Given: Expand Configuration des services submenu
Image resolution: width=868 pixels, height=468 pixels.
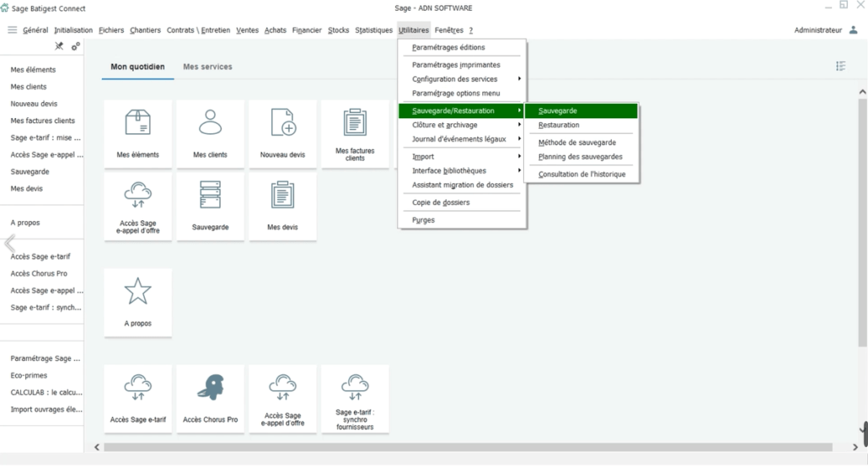Looking at the screenshot, I should click(x=462, y=79).
